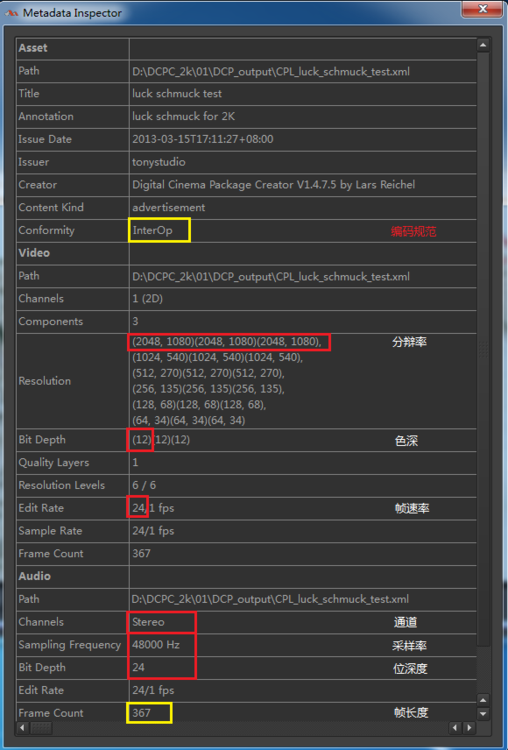Click the vertical scrollbar down arrow at bottom
Screen dimensions: 508x750
click(483, 714)
